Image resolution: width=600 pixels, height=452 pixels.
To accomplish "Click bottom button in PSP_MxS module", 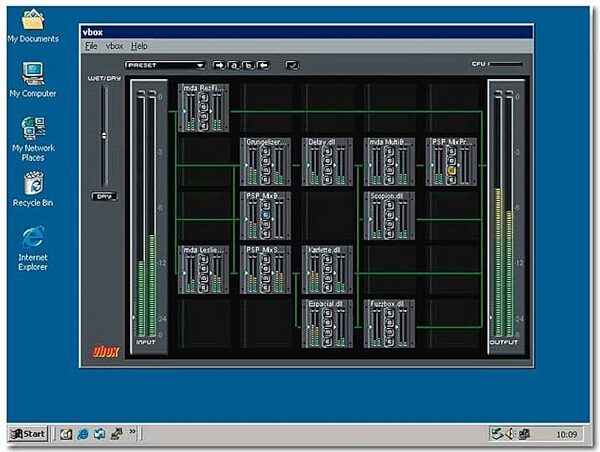I will point(266,287).
